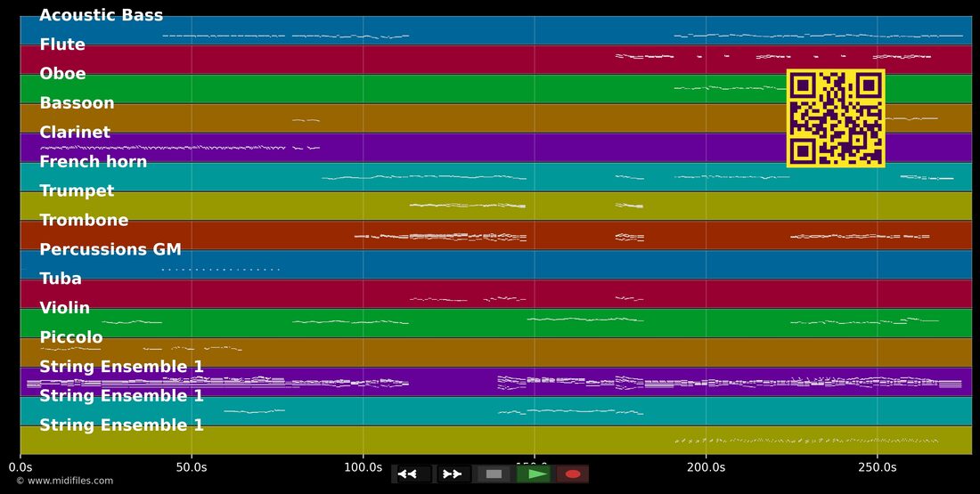Click the 50.0s timeline marker
Screen dimensions: 980x494
(x=192, y=467)
